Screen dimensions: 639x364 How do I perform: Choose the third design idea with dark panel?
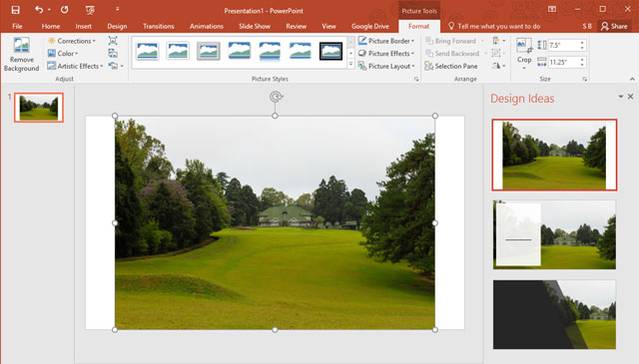point(554,314)
